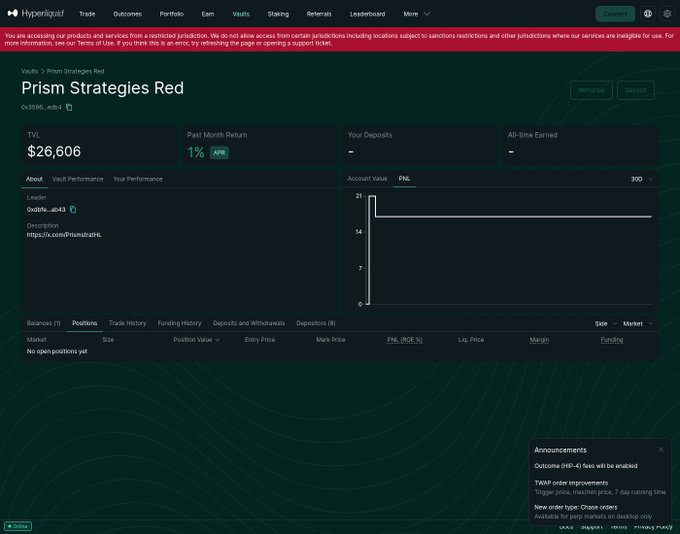Screen dimensions: 680x534
Task: Click the Liq. Price column header
Action: (471, 340)
